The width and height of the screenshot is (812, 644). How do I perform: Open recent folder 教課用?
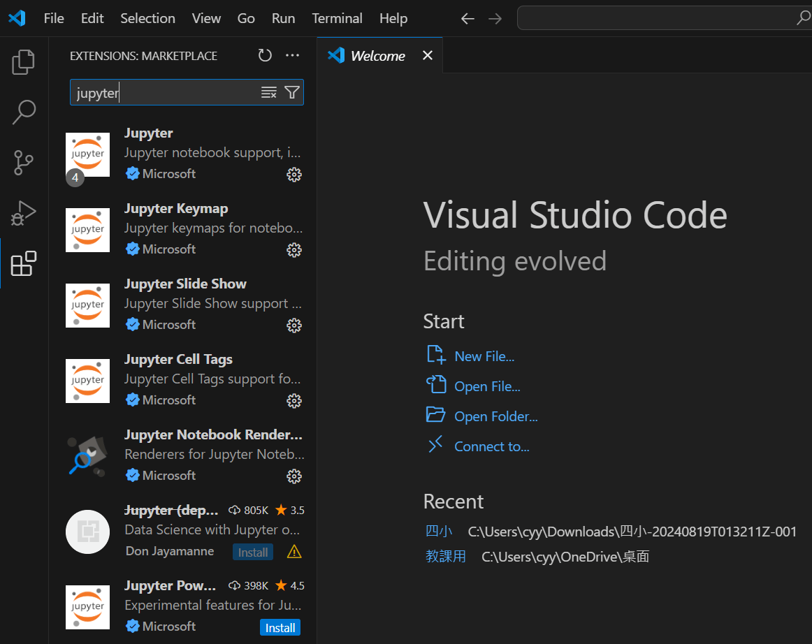[x=445, y=557]
